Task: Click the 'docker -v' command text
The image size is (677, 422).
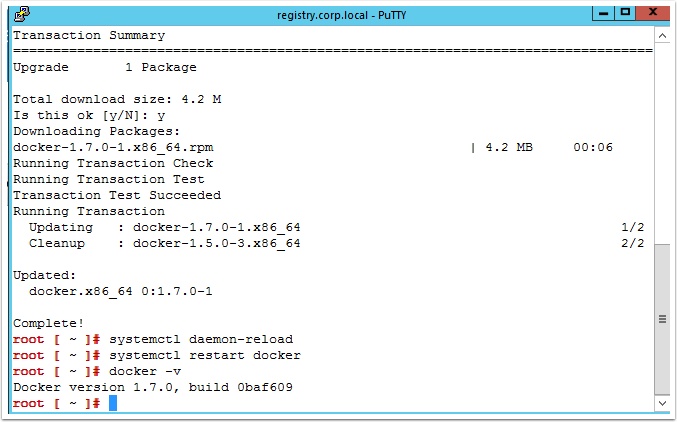Action: click(145, 371)
